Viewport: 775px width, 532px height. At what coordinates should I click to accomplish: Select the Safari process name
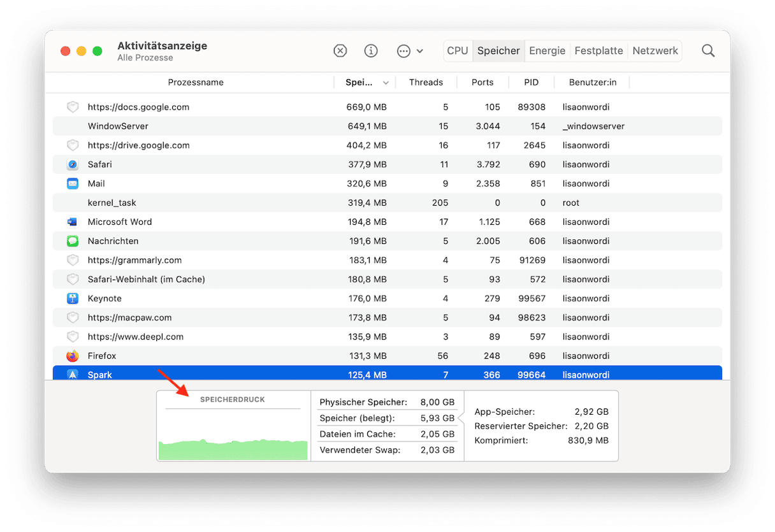click(100, 164)
